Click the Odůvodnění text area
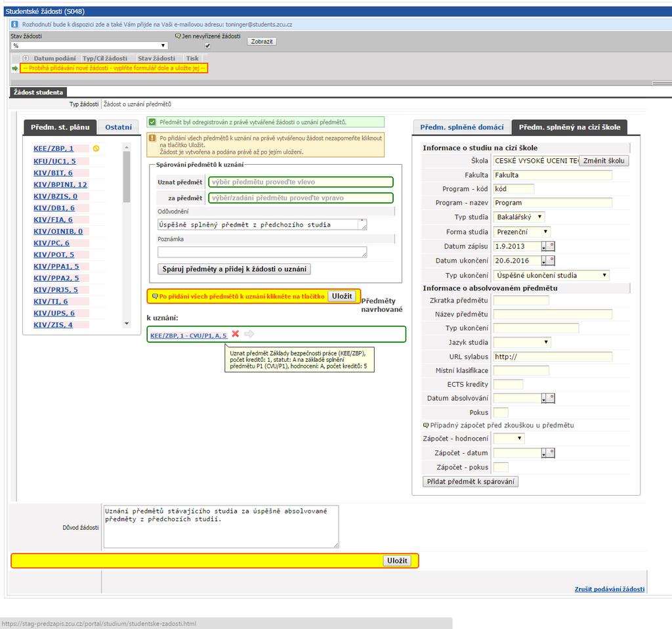Viewport: 672px width, 629px height. point(262,225)
